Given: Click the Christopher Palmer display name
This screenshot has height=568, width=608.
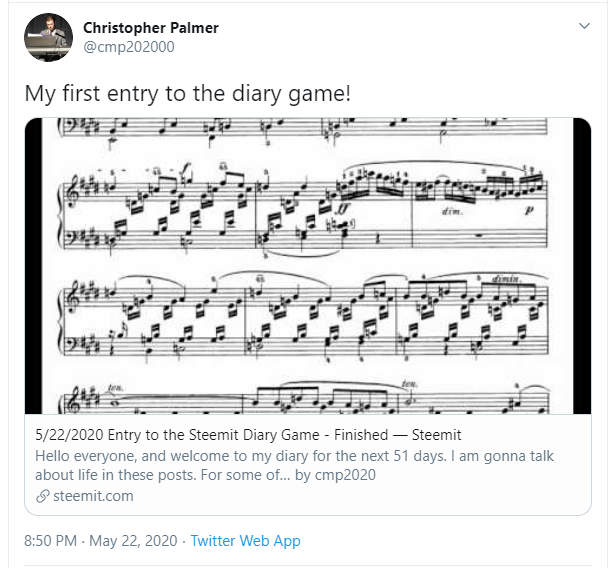Looking at the screenshot, I should point(151,28).
